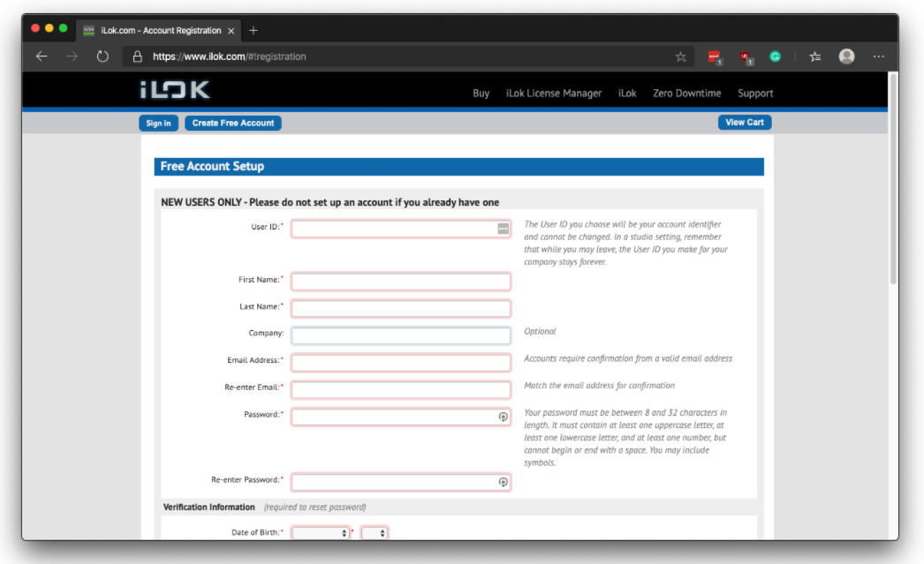Reload the page with refresh icon
Image resolution: width=924 pixels, height=564 pixels.
102,56
